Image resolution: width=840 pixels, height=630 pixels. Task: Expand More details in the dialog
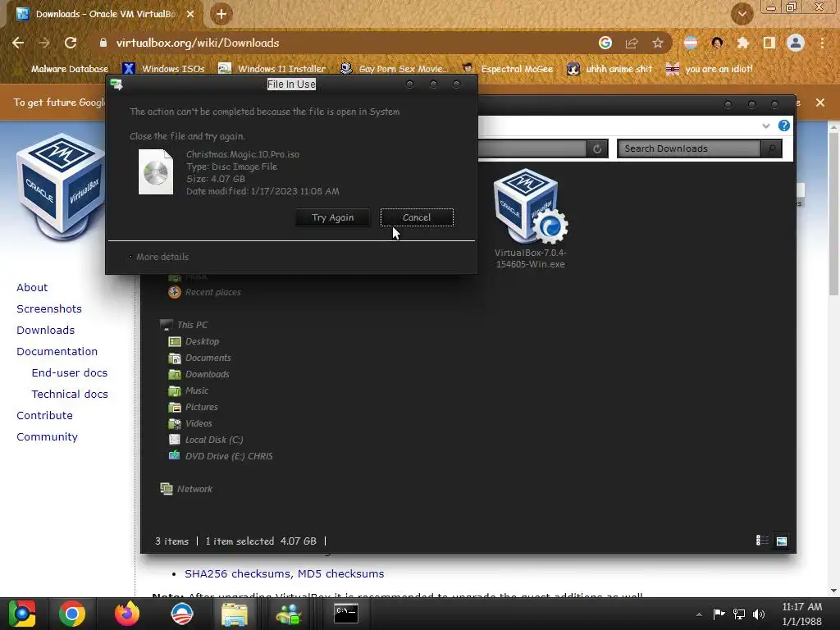162,257
